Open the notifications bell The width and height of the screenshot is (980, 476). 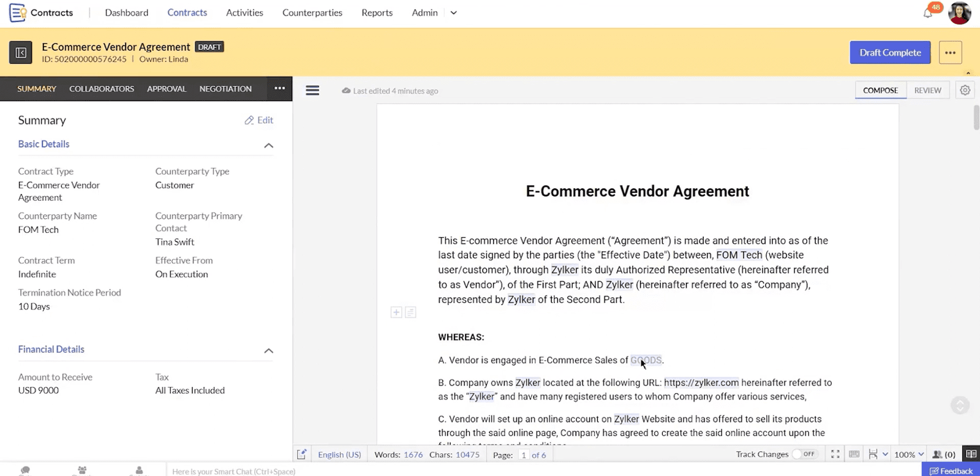coord(928,13)
